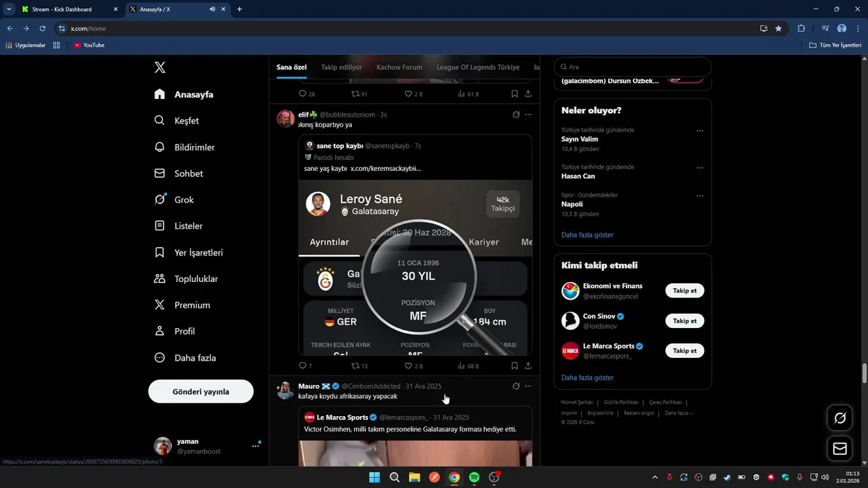
Task: Show more follow suggestions
Action: coord(587,378)
